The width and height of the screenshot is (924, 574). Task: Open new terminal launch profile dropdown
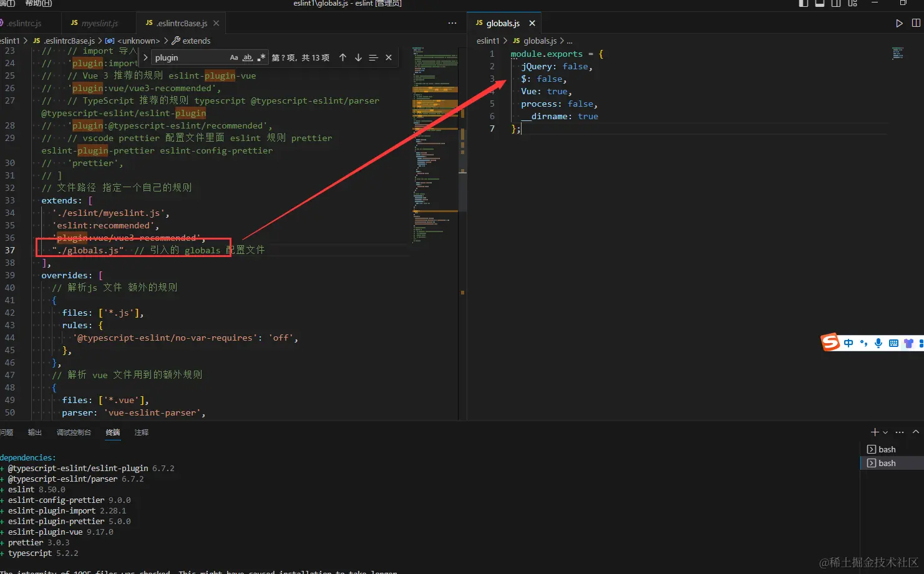(885, 432)
